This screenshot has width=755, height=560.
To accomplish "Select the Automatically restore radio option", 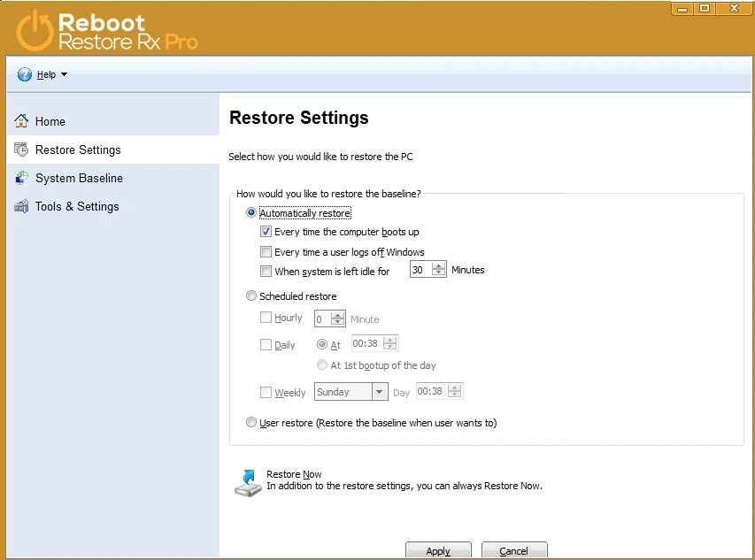I will click(250, 212).
